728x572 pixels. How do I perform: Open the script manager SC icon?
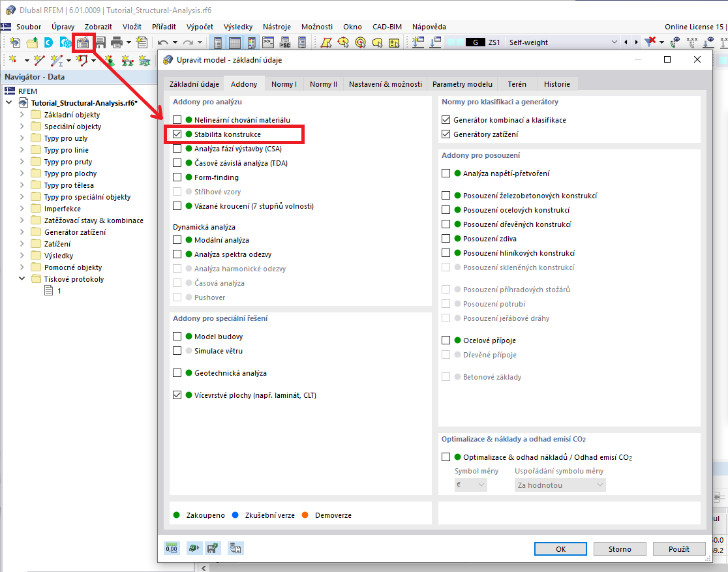coord(285,42)
